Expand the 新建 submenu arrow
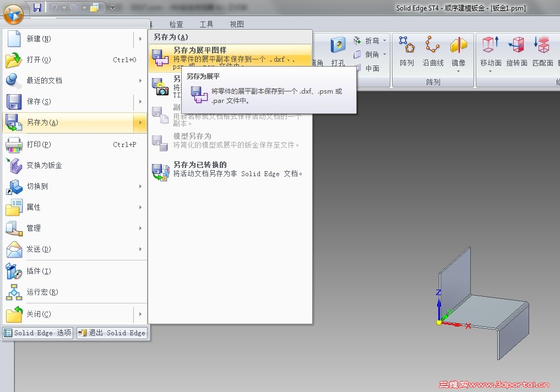This screenshot has height=392, width=560. 140,39
